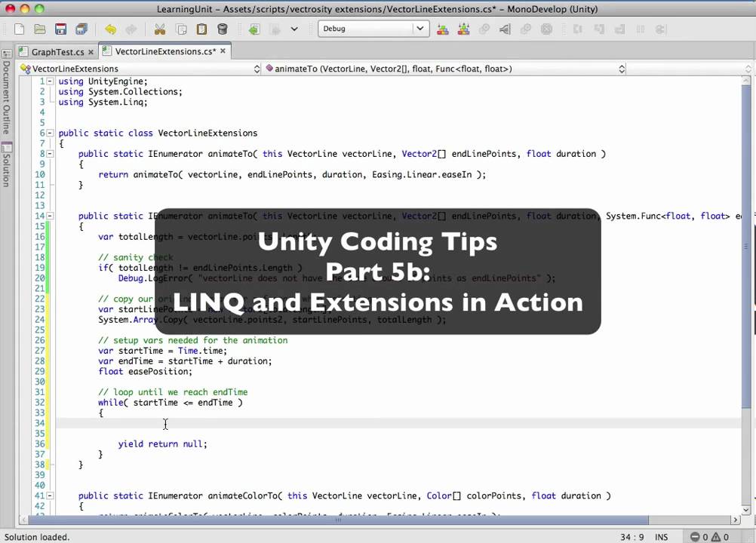Navigate back with green arrow icon

pyautogui.click(x=254, y=29)
